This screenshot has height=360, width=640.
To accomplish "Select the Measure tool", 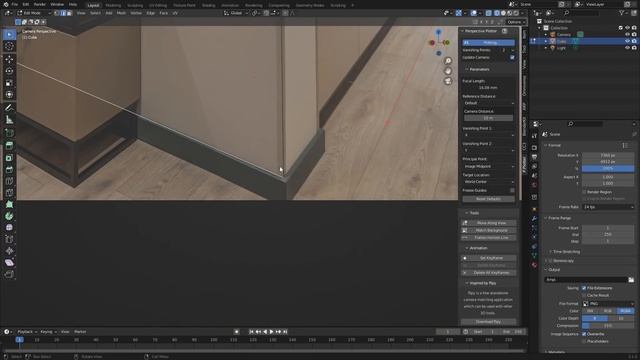I will point(9,120).
